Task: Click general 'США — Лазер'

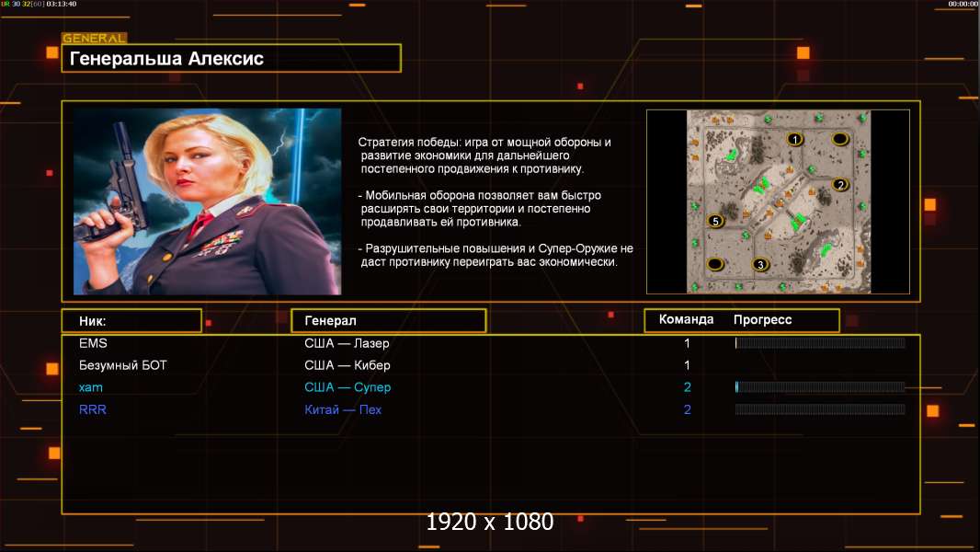Action: [347, 343]
